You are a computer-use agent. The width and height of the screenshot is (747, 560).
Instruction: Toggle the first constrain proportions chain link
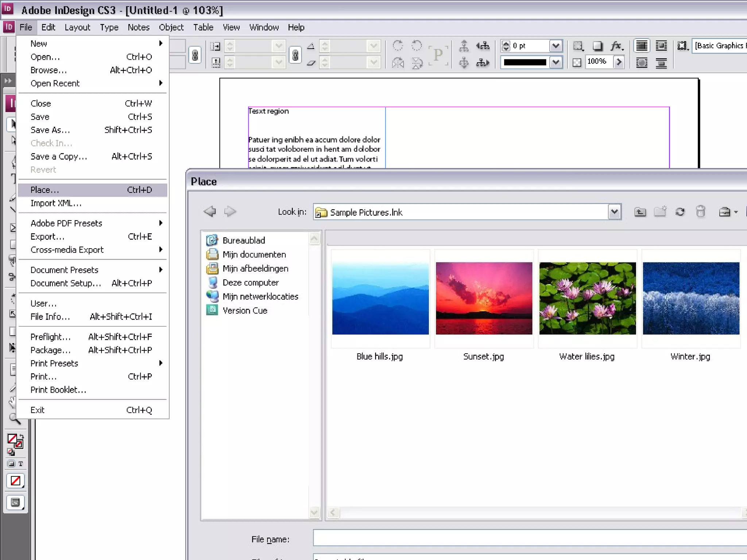pyautogui.click(x=195, y=55)
